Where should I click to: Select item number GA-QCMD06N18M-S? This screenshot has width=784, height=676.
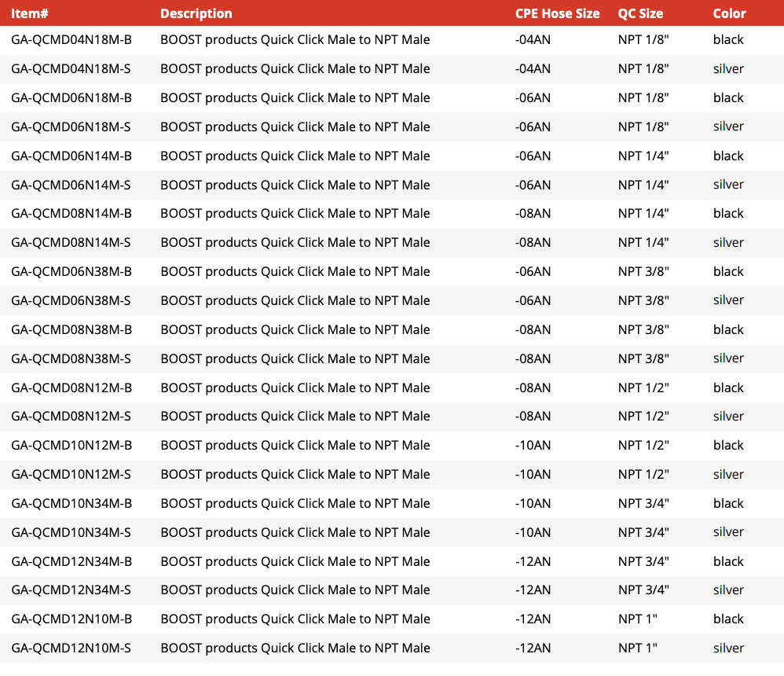pyautogui.click(x=71, y=127)
